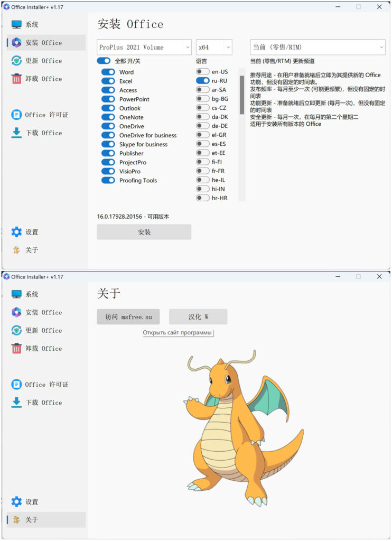Click the 下载 Office arrow icon in top window
Viewport: 392px width, 541px height.
[16, 133]
